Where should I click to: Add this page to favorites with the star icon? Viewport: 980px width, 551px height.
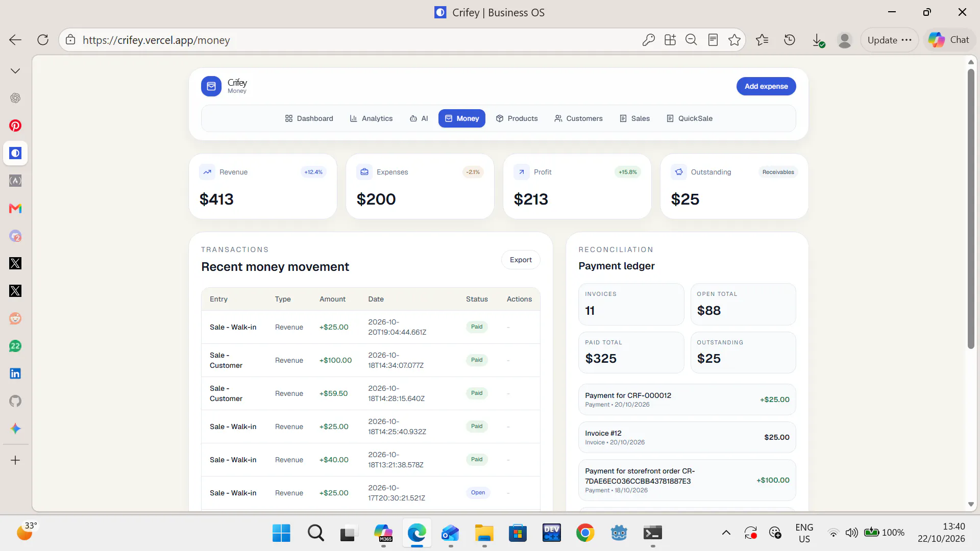point(734,40)
